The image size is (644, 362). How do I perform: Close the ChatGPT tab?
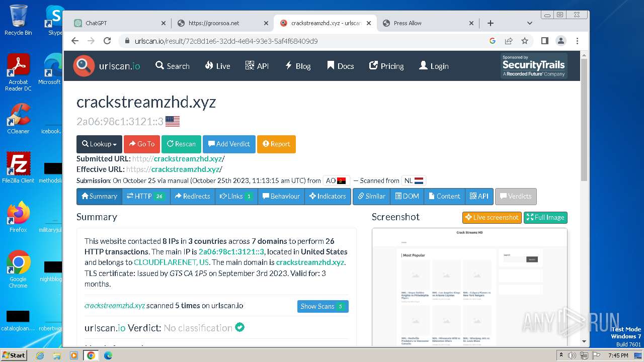pyautogui.click(x=164, y=23)
